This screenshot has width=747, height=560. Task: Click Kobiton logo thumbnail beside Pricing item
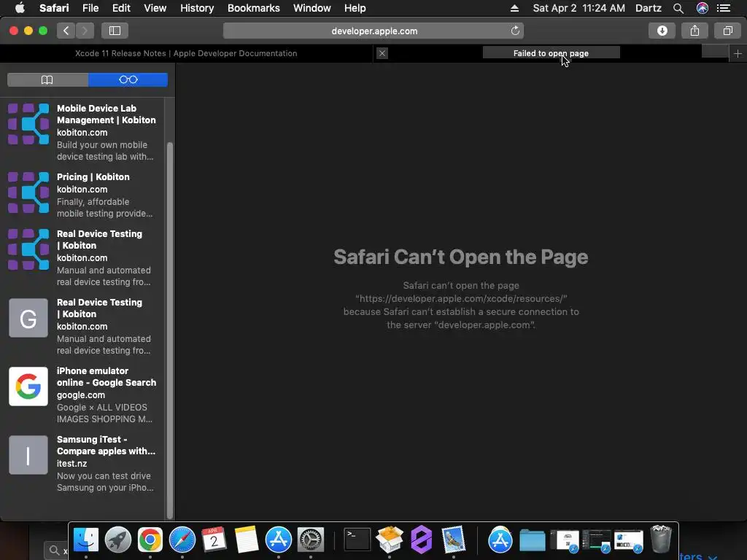point(28,192)
